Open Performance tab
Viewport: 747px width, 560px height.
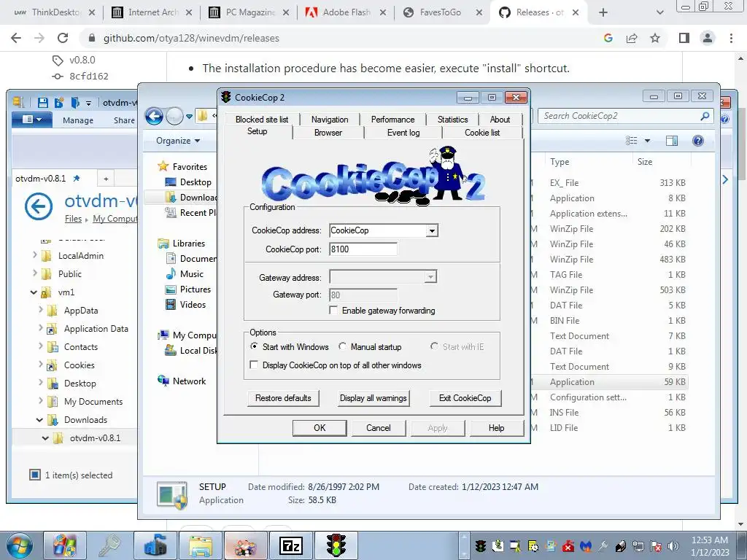pos(392,120)
